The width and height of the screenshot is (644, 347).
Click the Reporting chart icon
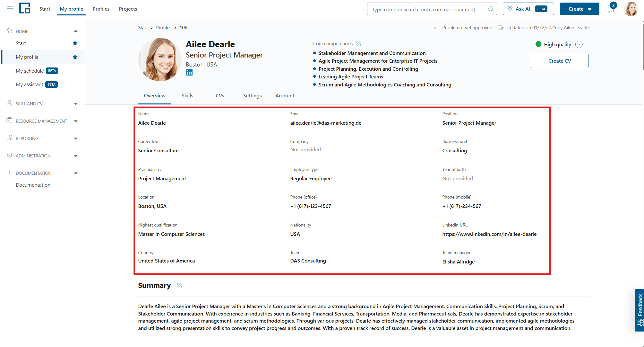click(9, 138)
